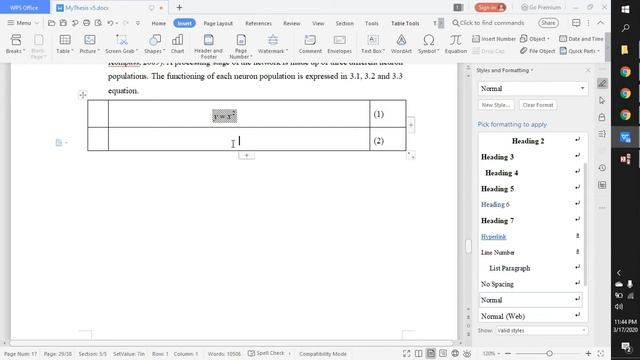Image resolution: width=640 pixels, height=360 pixels.
Task: Insert WordArt
Action: (401, 44)
